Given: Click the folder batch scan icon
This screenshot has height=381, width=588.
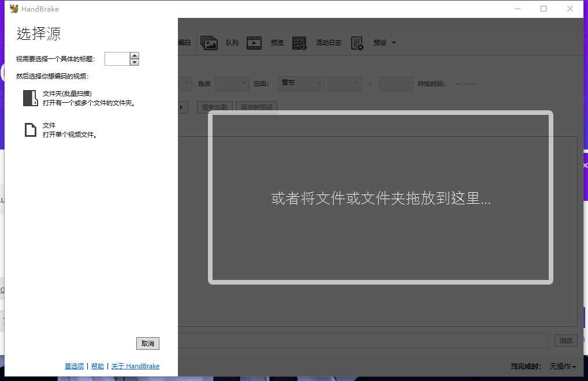Looking at the screenshot, I should tap(30, 98).
